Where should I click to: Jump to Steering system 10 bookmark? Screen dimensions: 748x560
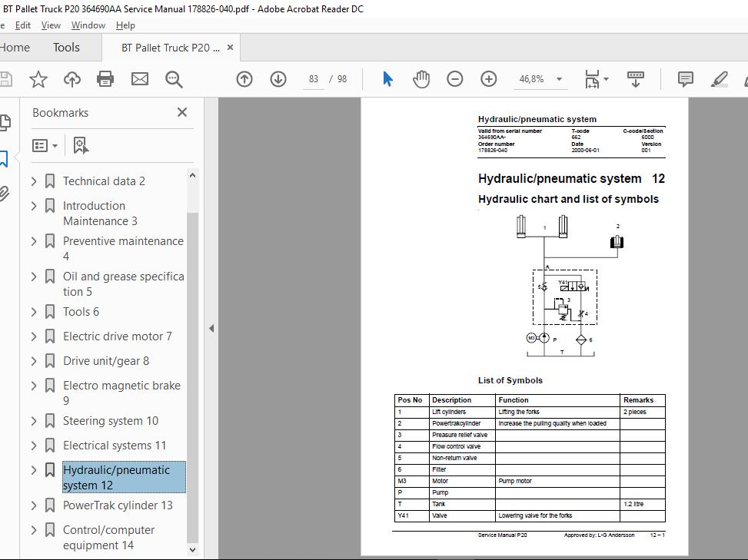(111, 421)
